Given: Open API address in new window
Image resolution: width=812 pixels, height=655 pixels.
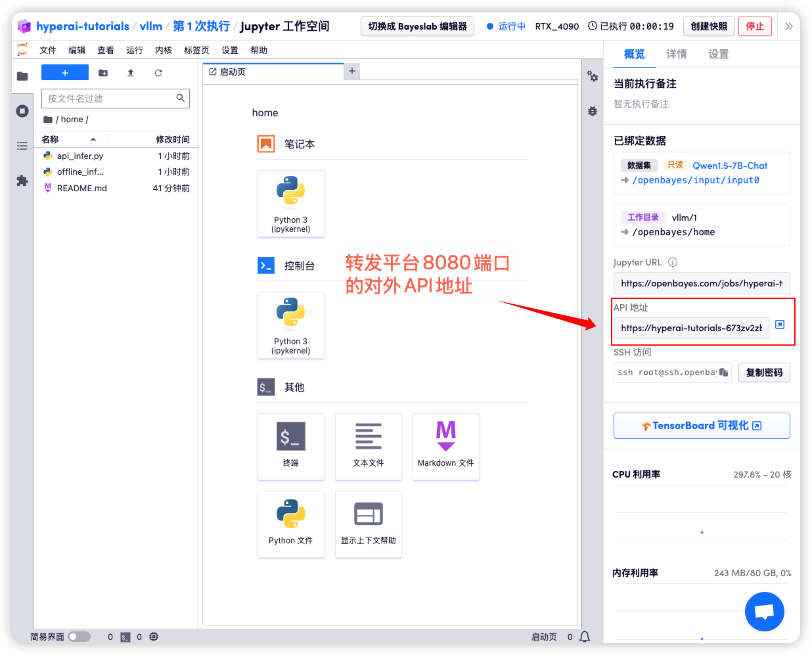Looking at the screenshot, I should 780,325.
